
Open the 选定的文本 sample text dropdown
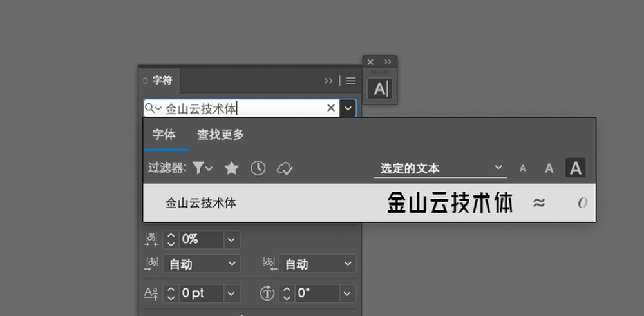tap(440, 168)
